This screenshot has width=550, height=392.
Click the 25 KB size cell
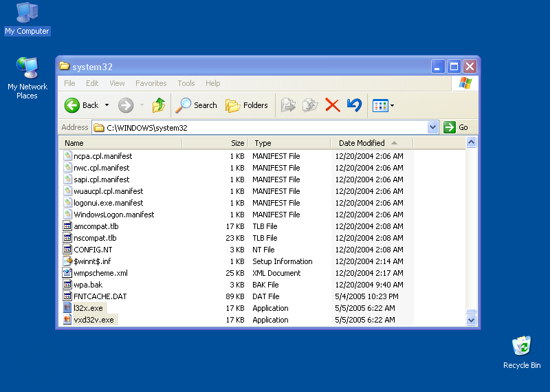click(x=235, y=273)
